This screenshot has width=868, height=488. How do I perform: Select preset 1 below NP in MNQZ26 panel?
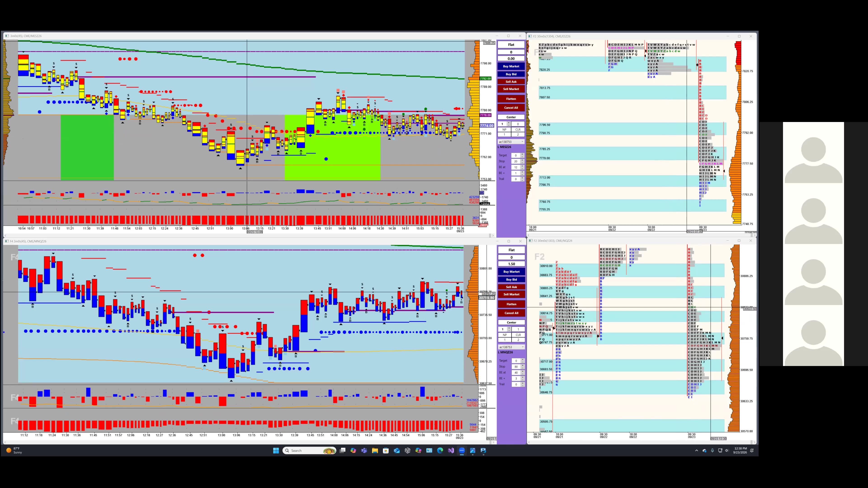point(505,340)
